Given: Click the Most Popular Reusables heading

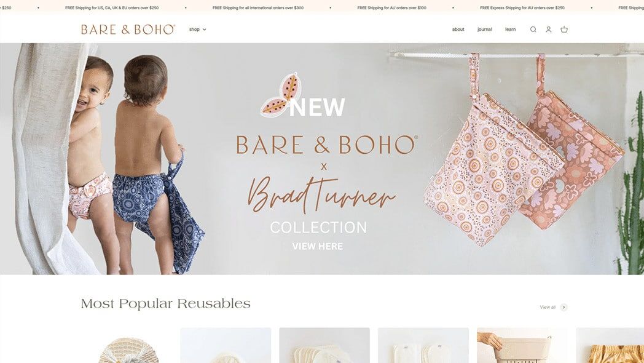Looking at the screenshot, I should (165, 304).
